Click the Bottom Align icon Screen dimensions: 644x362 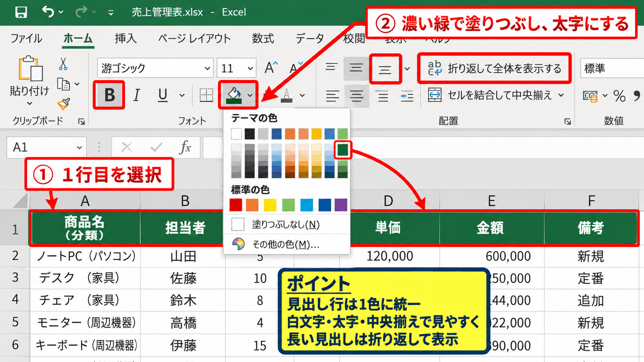(385, 69)
